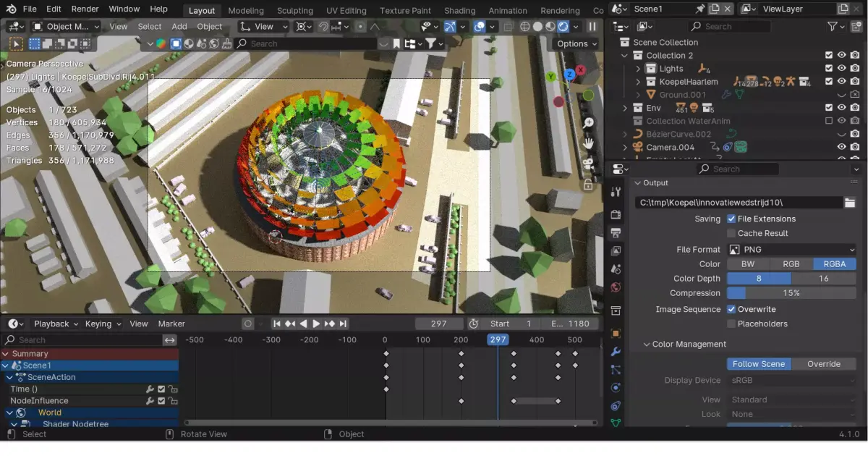Open the Physics properties tab
The width and height of the screenshot is (868, 456).
(x=616, y=388)
